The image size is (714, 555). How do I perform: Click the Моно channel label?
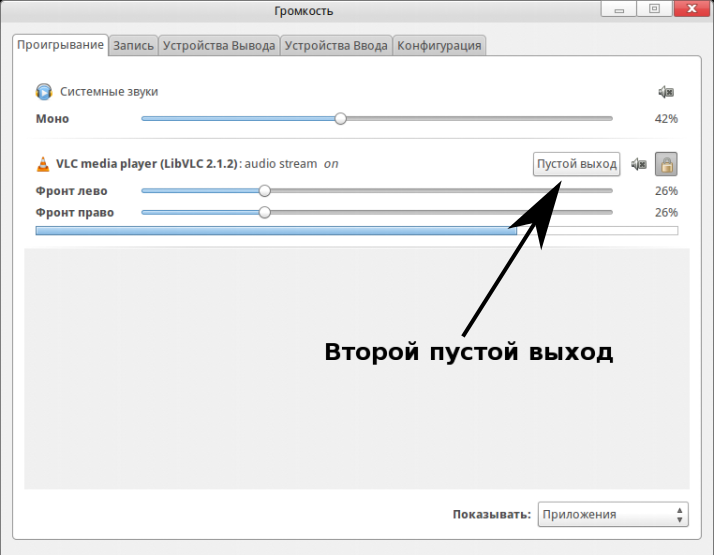coord(52,119)
